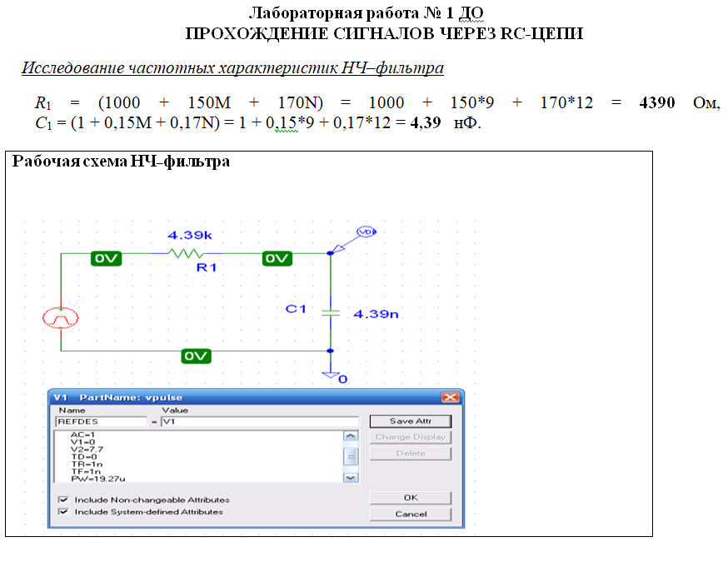
Task: Click the 0V label left of R1
Action: click(107, 258)
